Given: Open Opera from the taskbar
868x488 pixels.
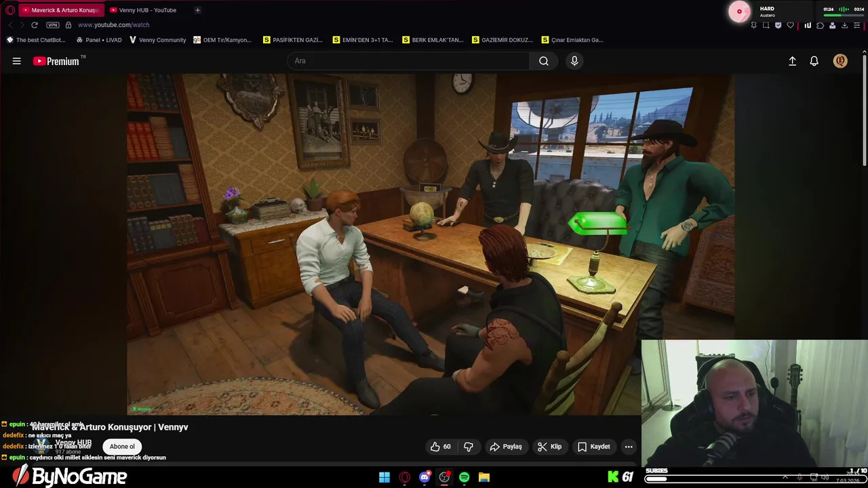Looking at the screenshot, I should click(x=405, y=477).
